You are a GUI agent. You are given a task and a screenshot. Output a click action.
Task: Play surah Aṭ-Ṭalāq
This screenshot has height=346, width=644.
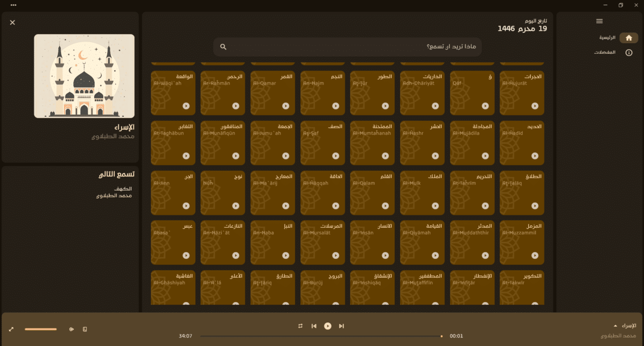pos(535,206)
